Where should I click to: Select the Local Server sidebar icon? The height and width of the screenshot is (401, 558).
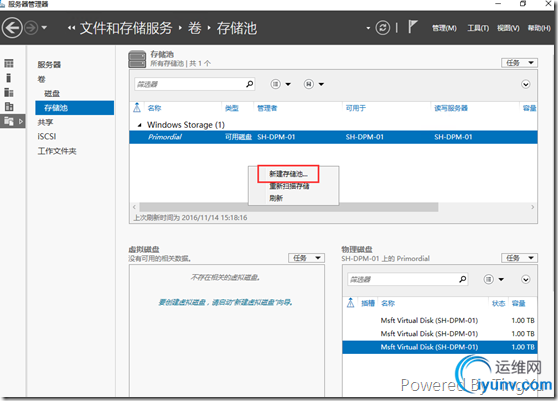tap(9, 78)
